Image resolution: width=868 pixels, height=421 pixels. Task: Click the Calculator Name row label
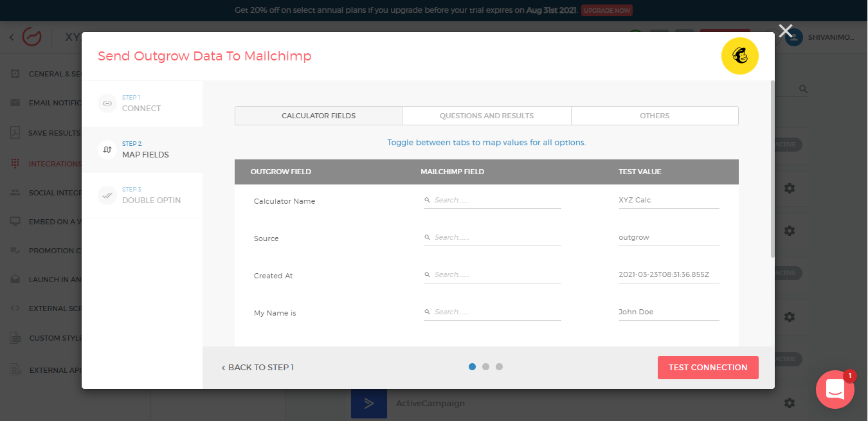(284, 201)
